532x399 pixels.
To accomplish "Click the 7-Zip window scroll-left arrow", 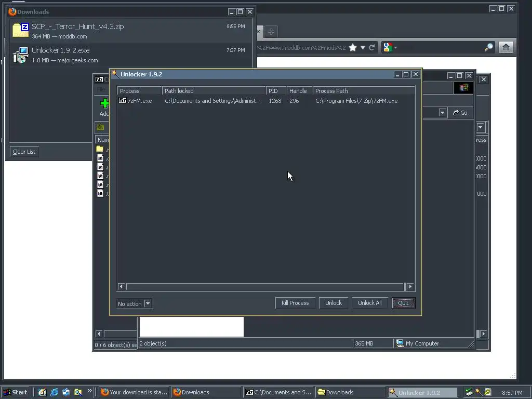I will (x=99, y=334).
